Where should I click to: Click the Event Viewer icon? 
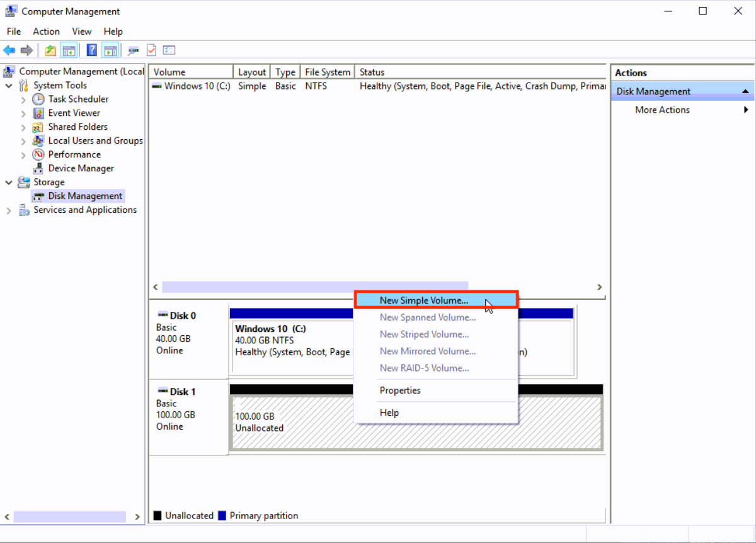38,113
